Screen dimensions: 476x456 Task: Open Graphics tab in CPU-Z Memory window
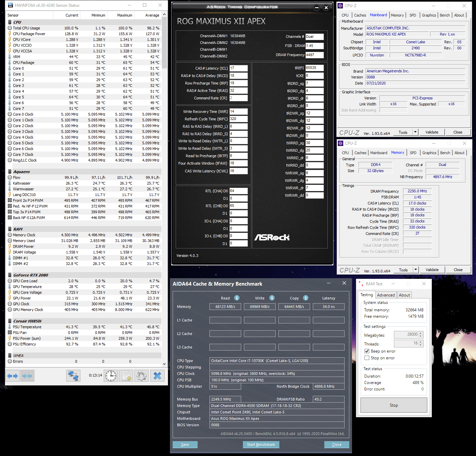tap(429, 153)
